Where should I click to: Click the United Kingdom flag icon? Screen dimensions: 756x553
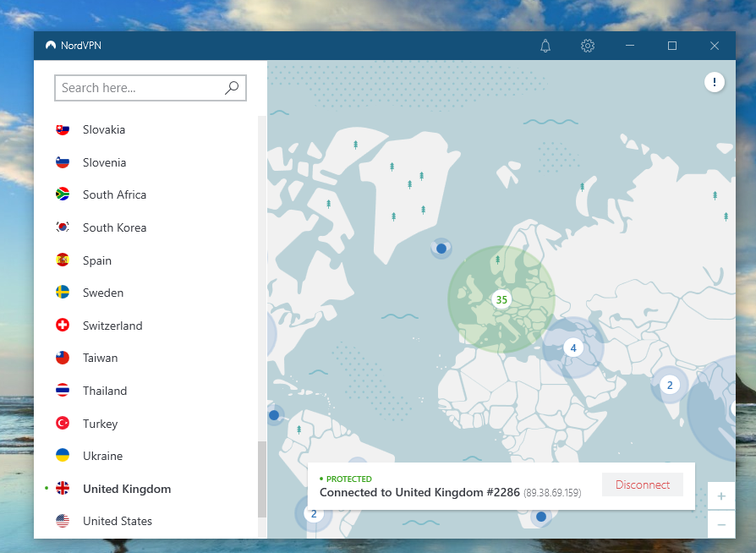[63, 489]
